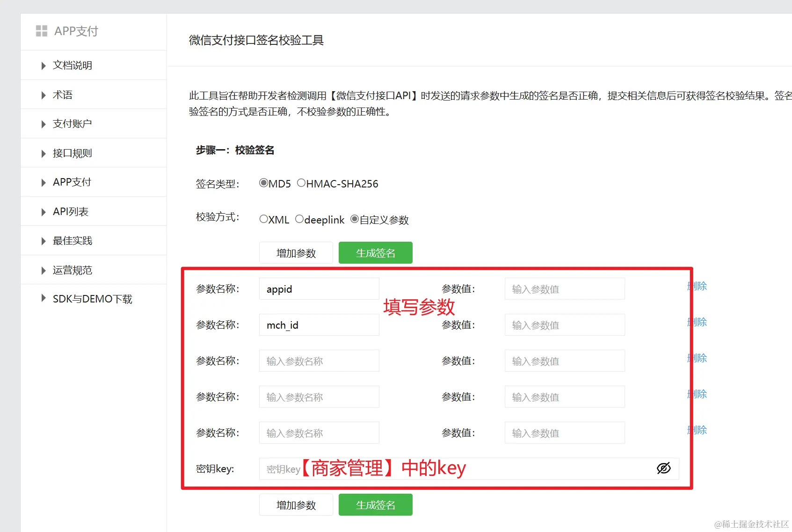Click the appid parameter value field
The height and width of the screenshot is (532, 792).
pyautogui.click(x=564, y=288)
